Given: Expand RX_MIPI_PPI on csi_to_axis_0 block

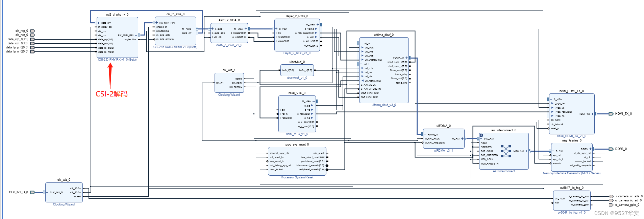Looking at the screenshot, I should pos(157,23).
